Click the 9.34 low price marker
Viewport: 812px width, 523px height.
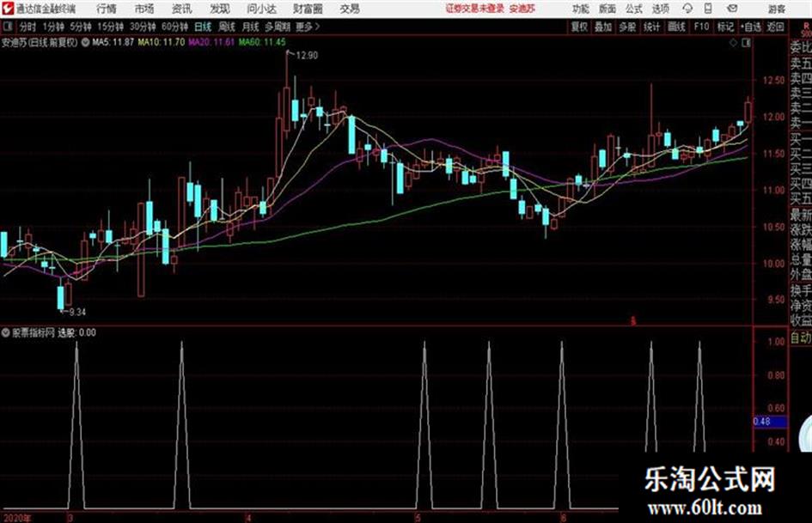(76, 312)
